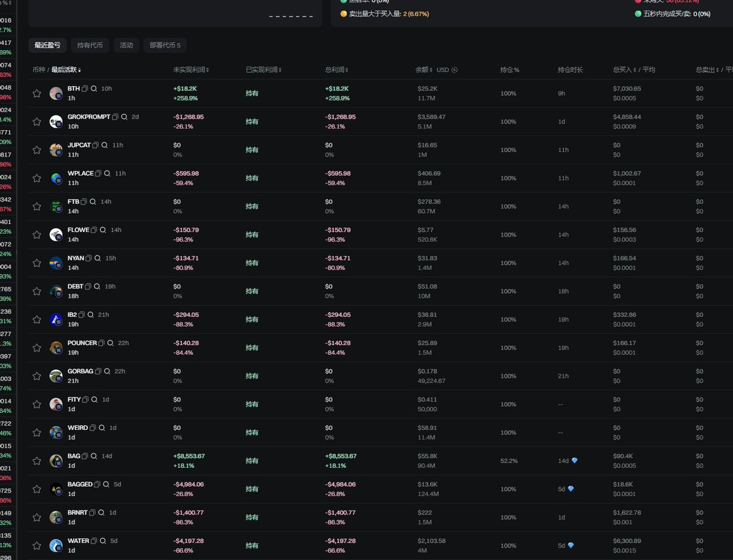The width and height of the screenshot is (733, 560).
Task: Click the magnifier icon beside DEBT
Action: 97,286
